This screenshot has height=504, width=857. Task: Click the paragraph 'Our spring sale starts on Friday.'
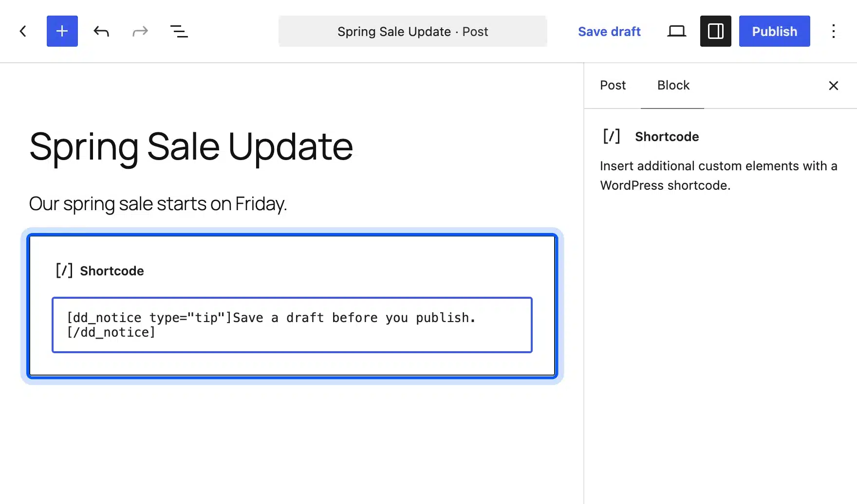(x=158, y=204)
